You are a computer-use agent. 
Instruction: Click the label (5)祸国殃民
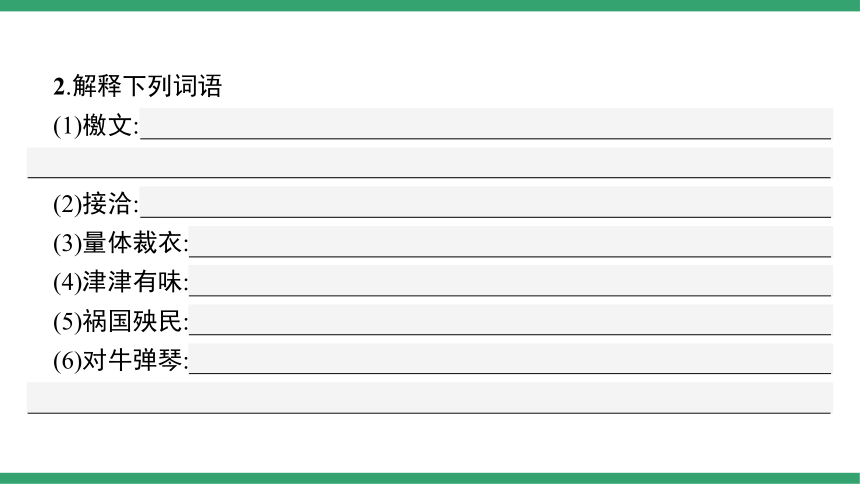(120, 321)
